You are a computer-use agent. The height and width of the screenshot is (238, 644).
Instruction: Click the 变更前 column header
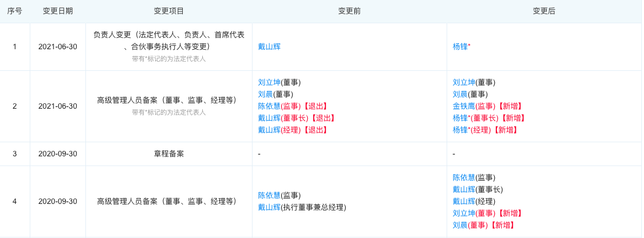[349, 11]
